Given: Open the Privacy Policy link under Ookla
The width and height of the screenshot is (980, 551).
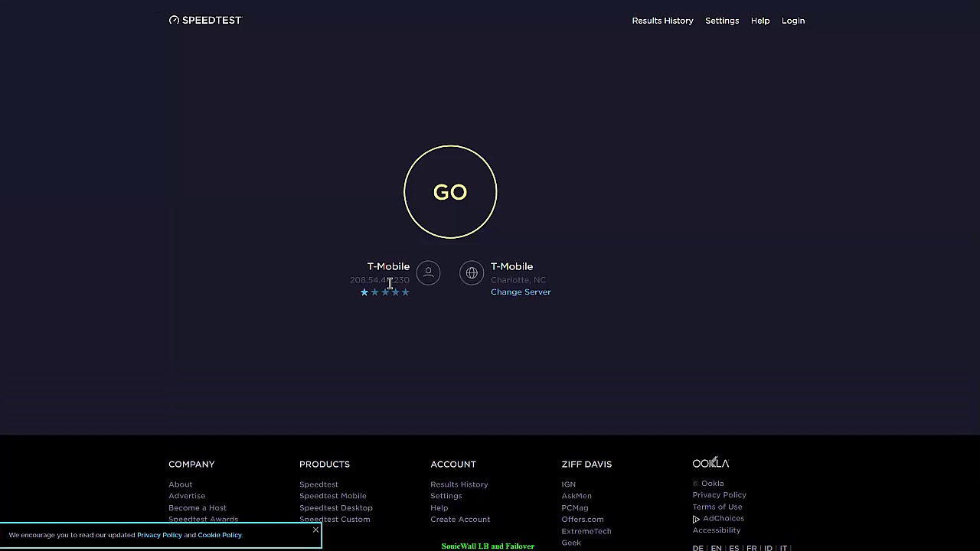Looking at the screenshot, I should (x=720, y=495).
